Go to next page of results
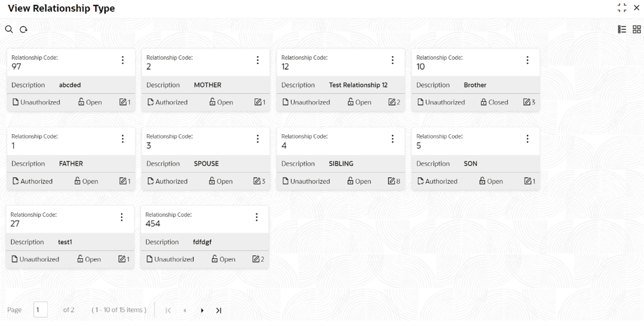 point(202,311)
